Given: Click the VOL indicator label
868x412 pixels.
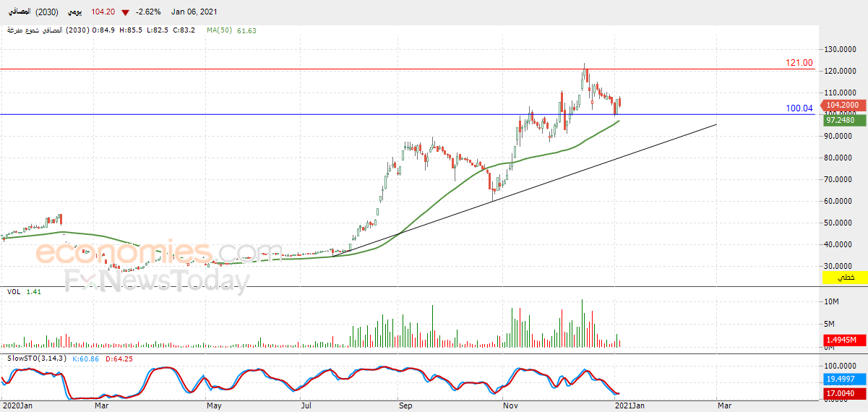Looking at the screenshot, I should point(13,291).
